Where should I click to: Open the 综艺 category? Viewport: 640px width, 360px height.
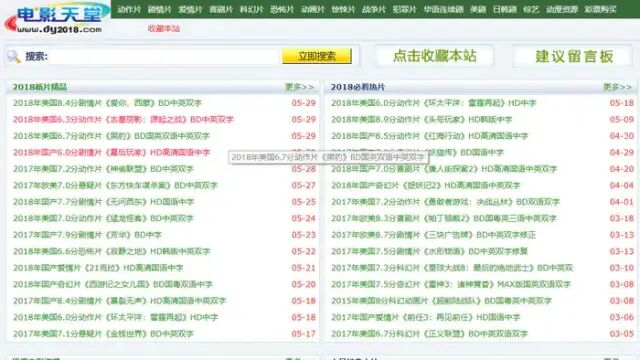pos(531,9)
